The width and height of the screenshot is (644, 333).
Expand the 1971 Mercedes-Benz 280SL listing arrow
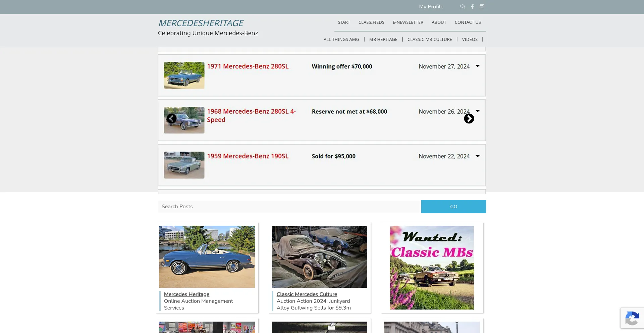[478, 66]
